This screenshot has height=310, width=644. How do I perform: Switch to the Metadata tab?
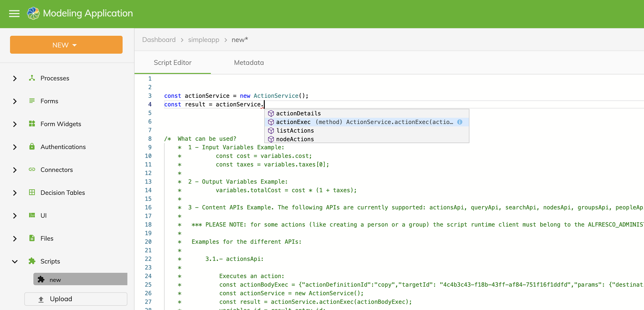tap(249, 63)
